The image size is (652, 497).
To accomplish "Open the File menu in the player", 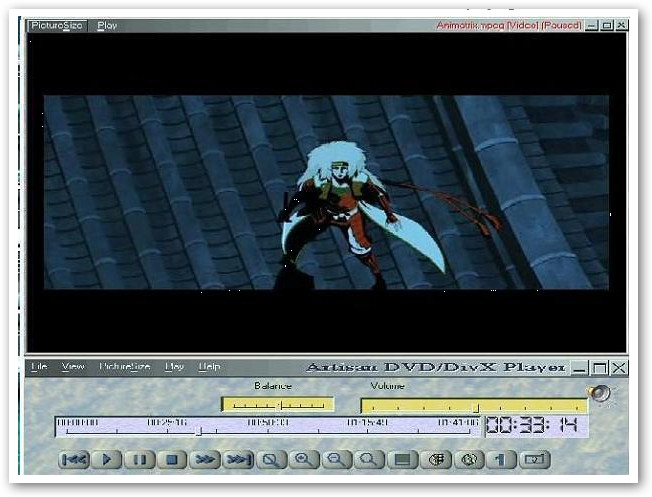I will [x=39, y=367].
